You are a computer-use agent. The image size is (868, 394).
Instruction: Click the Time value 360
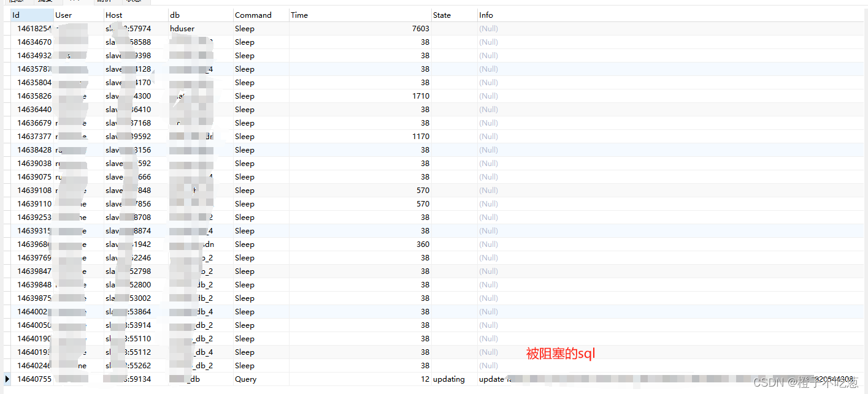click(423, 244)
